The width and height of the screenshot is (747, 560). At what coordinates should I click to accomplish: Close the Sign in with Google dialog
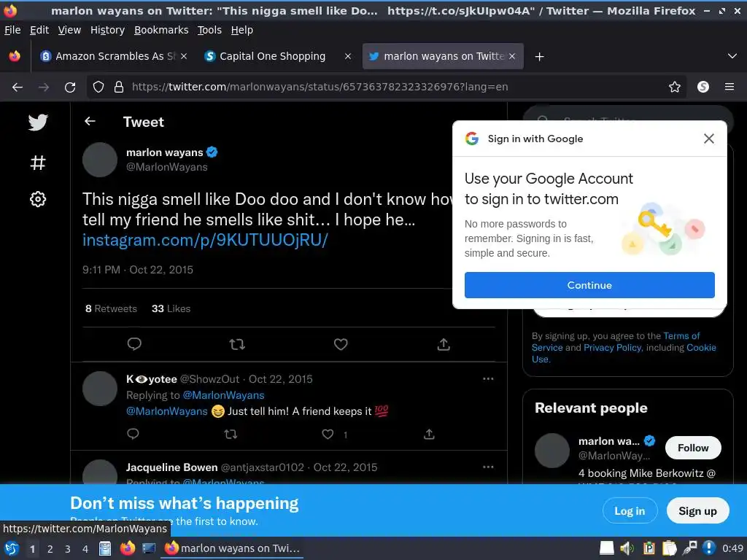point(708,139)
